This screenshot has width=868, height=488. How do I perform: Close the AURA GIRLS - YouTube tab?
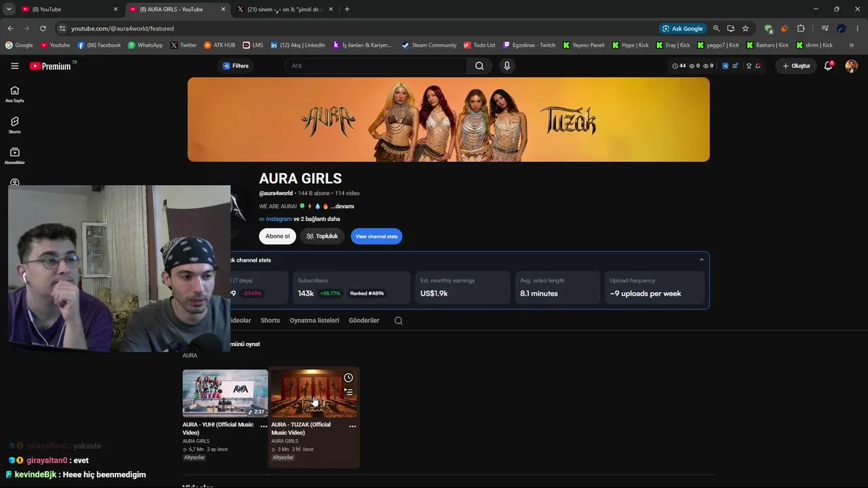coord(223,9)
